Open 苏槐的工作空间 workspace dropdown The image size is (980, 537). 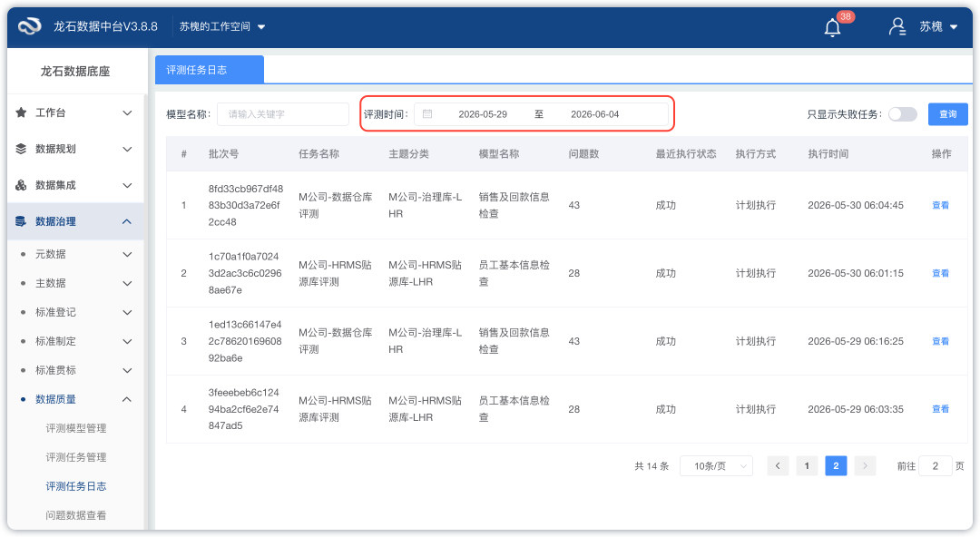tap(222, 26)
